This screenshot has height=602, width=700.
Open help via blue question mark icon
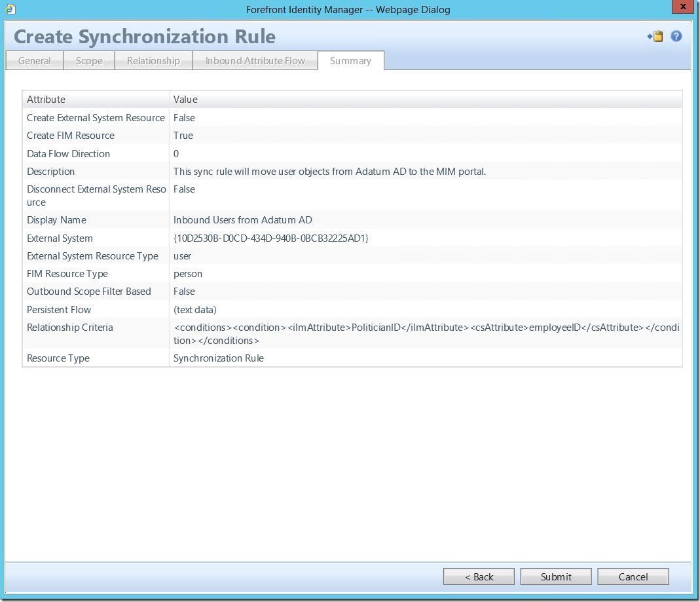click(x=676, y=37)
